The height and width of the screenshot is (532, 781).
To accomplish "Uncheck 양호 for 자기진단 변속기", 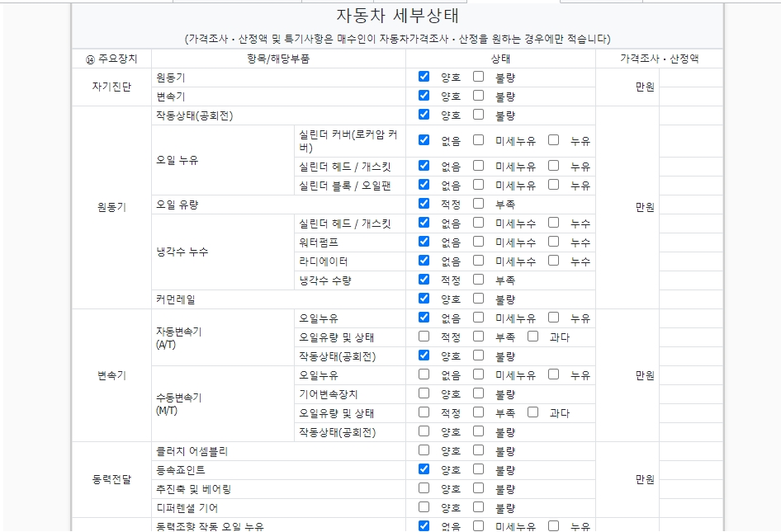I will [424, 96].
